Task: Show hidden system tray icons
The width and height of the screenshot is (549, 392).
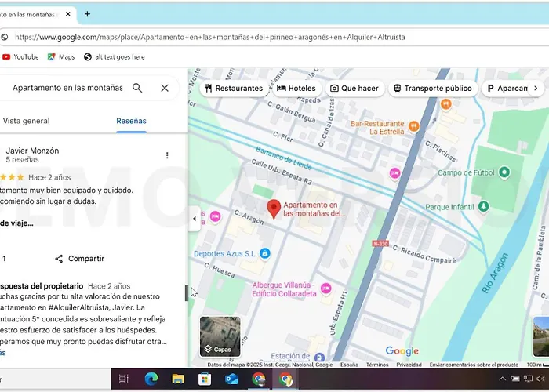Action: pos(502,379)
